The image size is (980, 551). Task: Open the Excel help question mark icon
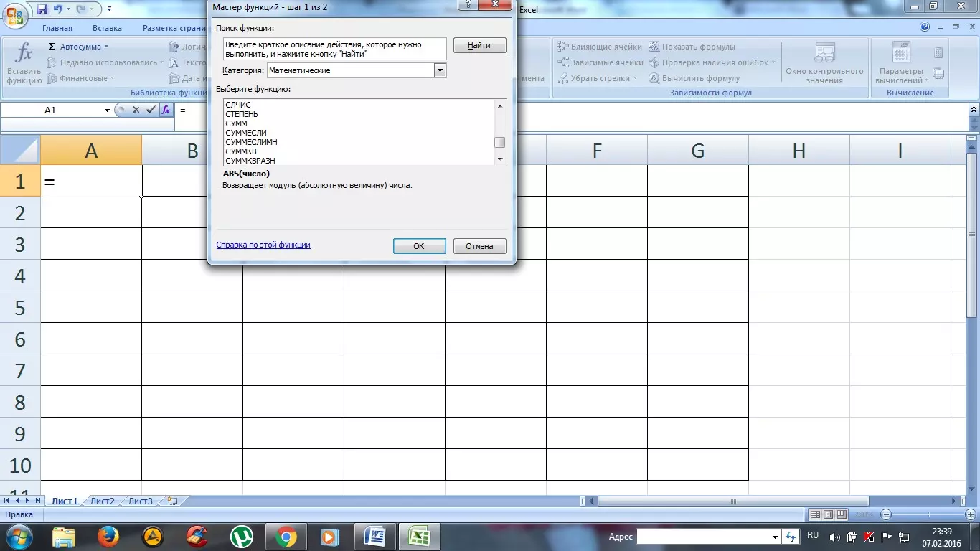click(925, 28)
